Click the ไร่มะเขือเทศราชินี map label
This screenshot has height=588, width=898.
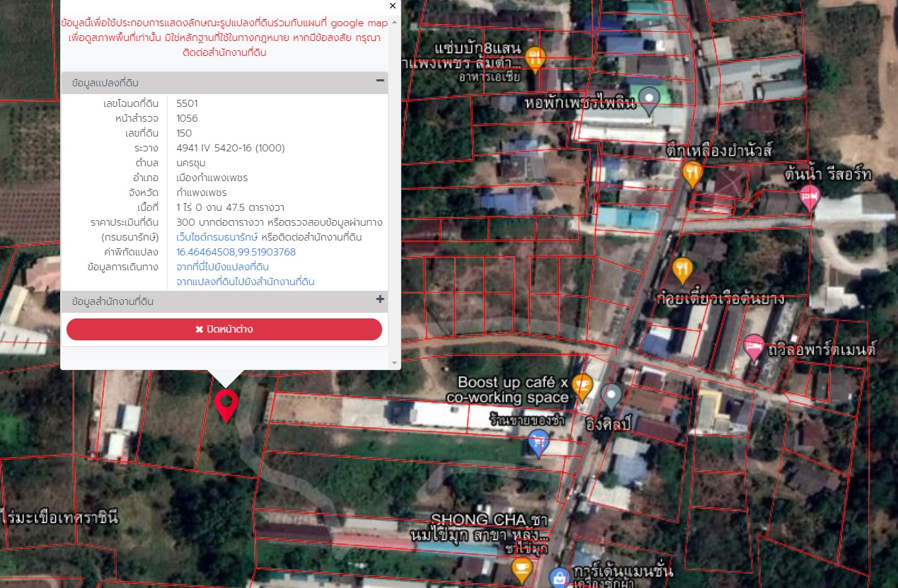tap(60, 517)
